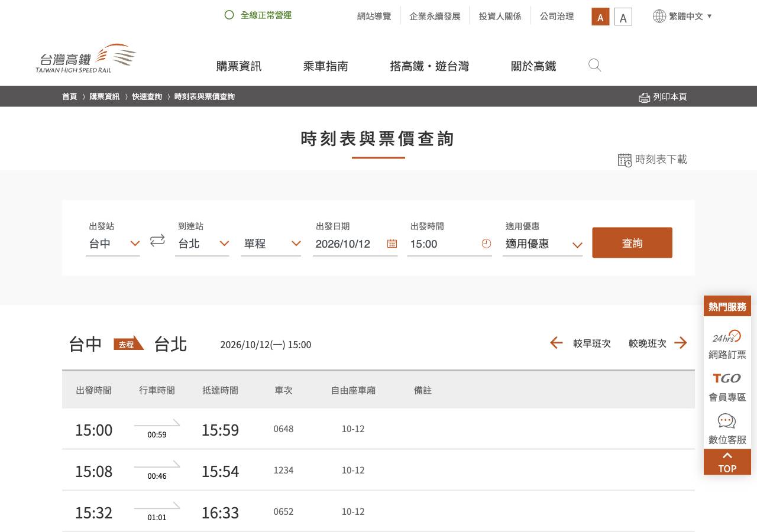Open the 企業永續發展 link

click(435, 16)
